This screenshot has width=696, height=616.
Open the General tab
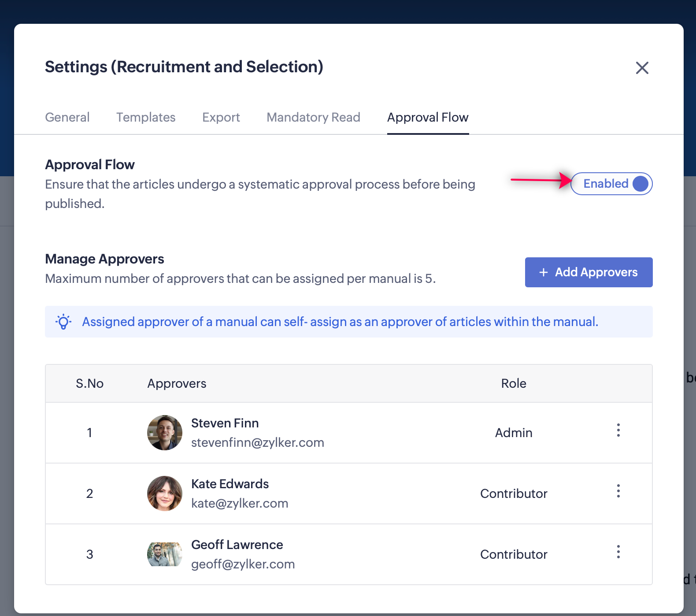tap(67, 117)
